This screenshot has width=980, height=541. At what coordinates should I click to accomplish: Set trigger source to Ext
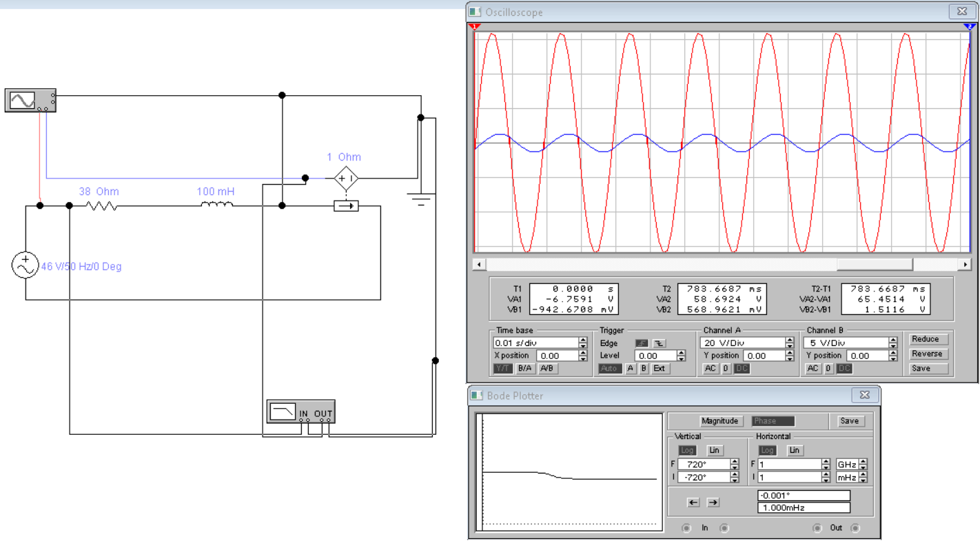[660, 369]
